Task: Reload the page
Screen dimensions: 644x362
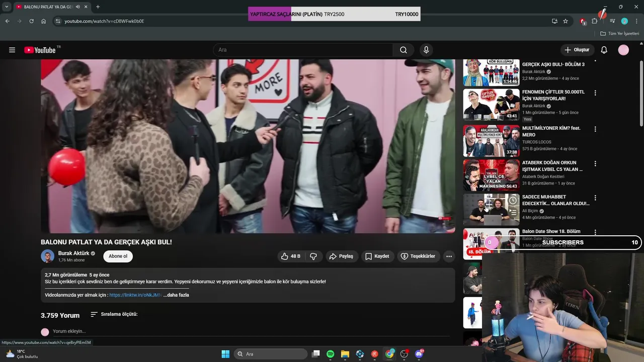Action: coord(31,21)
